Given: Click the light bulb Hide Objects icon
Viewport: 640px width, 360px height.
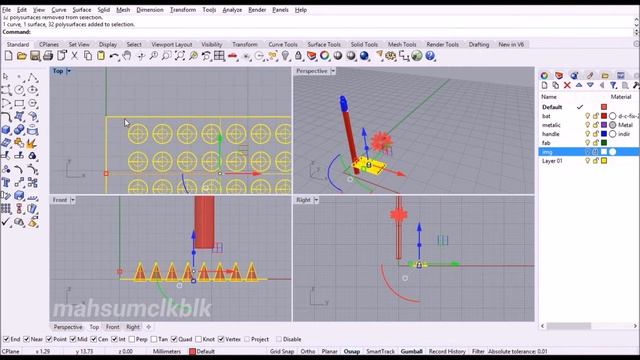Looking at the screenshot, I should (285, 56).
